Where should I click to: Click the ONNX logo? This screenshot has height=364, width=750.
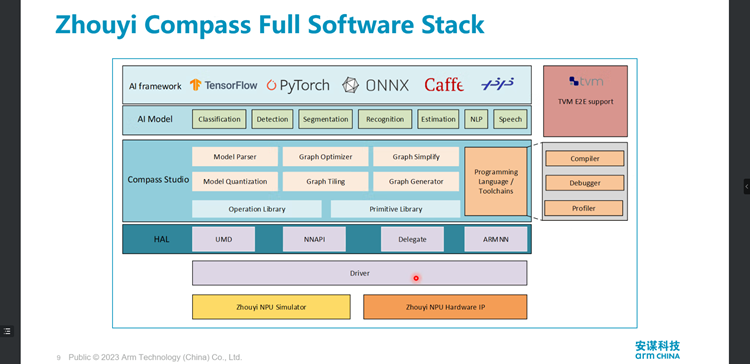point(375,85)
